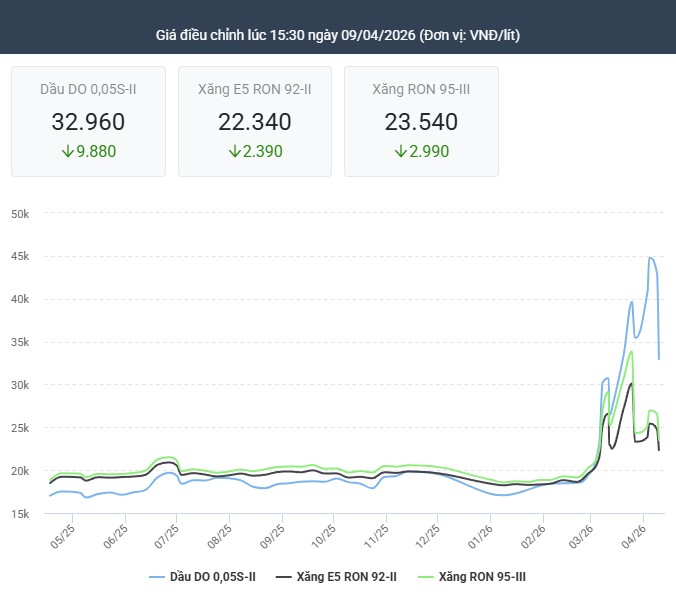Click the 23.540 price in RON 95-III card
Image resolution: width=676 pixels, height=598 pixels.
[421, 122]
